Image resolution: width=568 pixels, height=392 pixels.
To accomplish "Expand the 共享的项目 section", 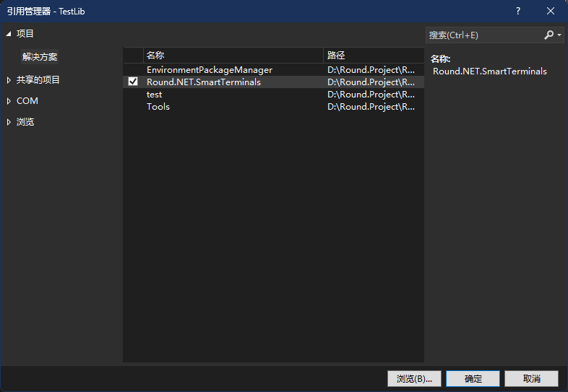I will (x=9, y=80).
